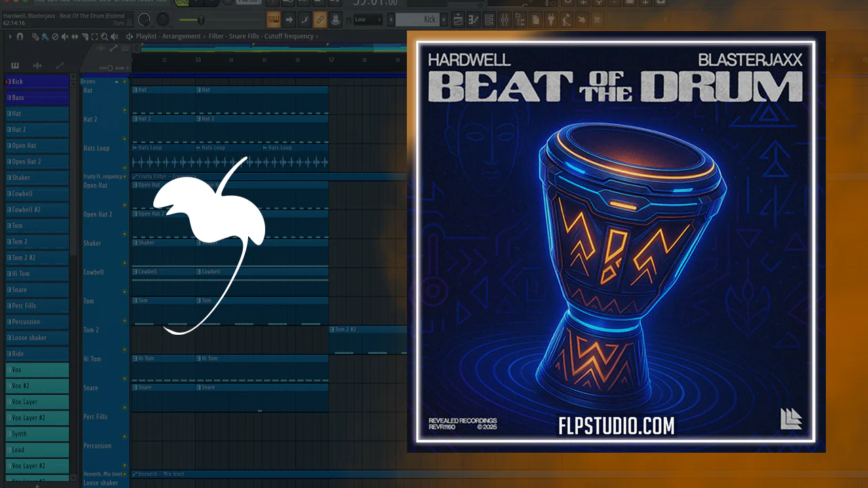Click the Playlist - Arrangement breadcrumb
Screen dimensions: 868x488
tap(168, 37)
